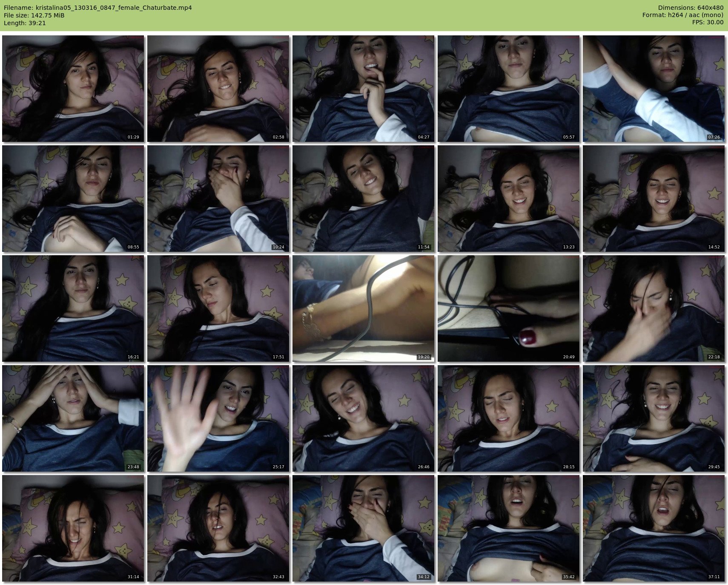Select the 31:14 frame
The image size is (728, 585).
tap(73, 528)
